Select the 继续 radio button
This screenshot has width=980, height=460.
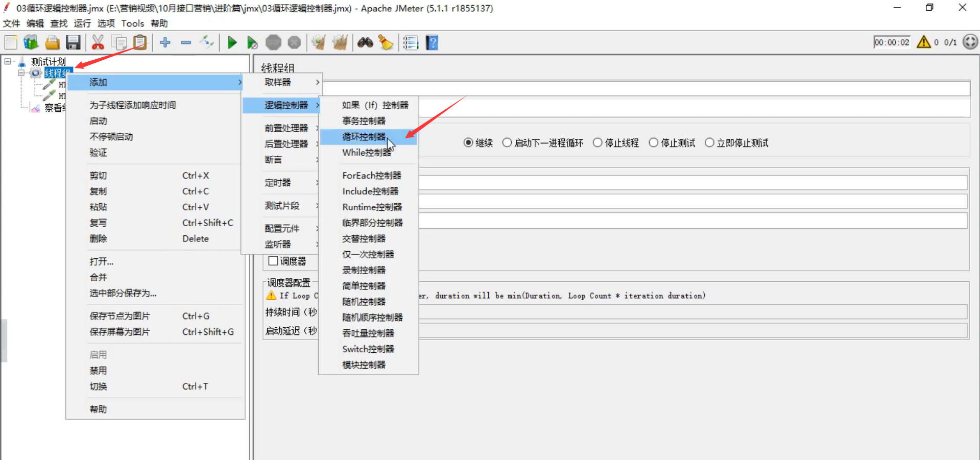click(x=468, y=143)
